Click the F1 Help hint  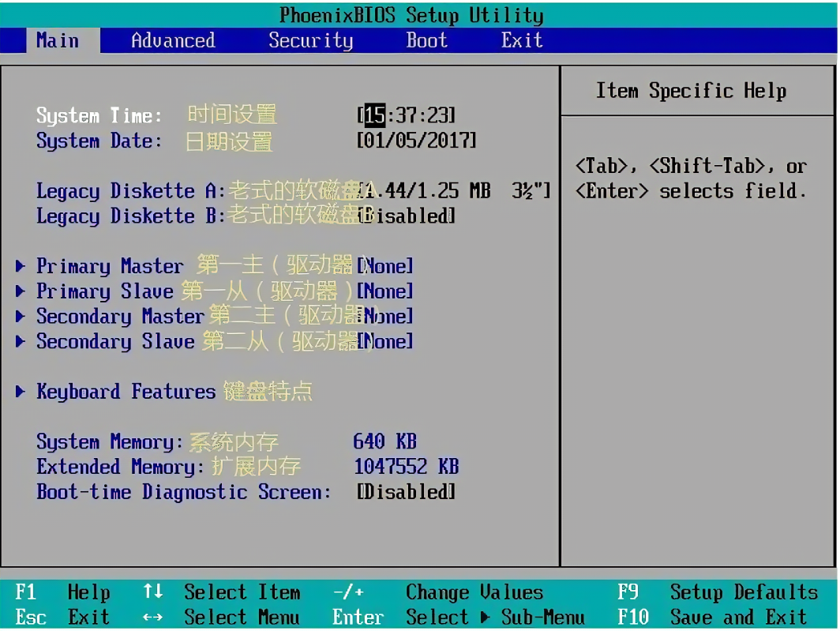pyautogui.click(x=62, y=592)
